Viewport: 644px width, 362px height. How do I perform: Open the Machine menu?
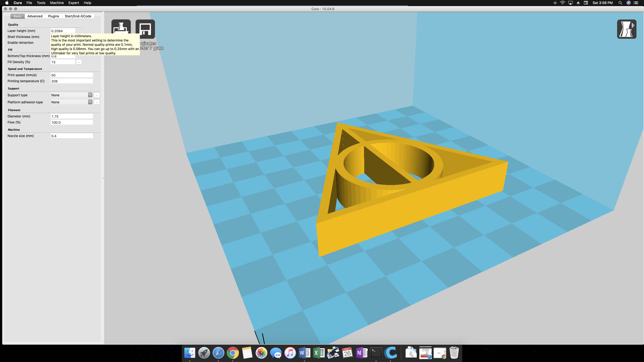click(x=57, y=3)
